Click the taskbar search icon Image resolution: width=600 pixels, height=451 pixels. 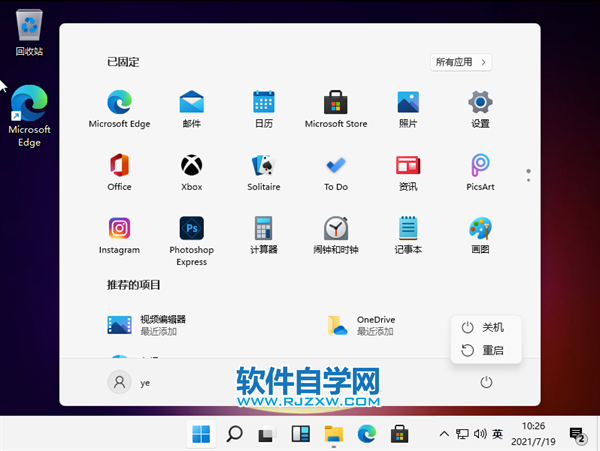point(234,434)
